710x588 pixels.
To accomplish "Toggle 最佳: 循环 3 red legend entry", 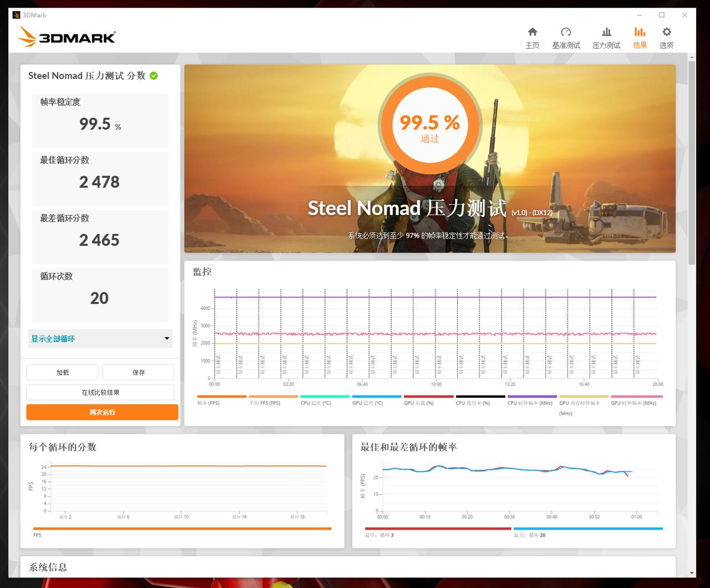I will click(438, 531).
